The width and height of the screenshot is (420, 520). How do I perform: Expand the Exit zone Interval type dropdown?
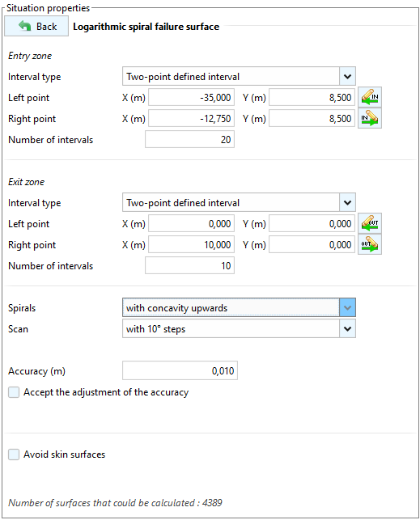click(x=239, y=202)
